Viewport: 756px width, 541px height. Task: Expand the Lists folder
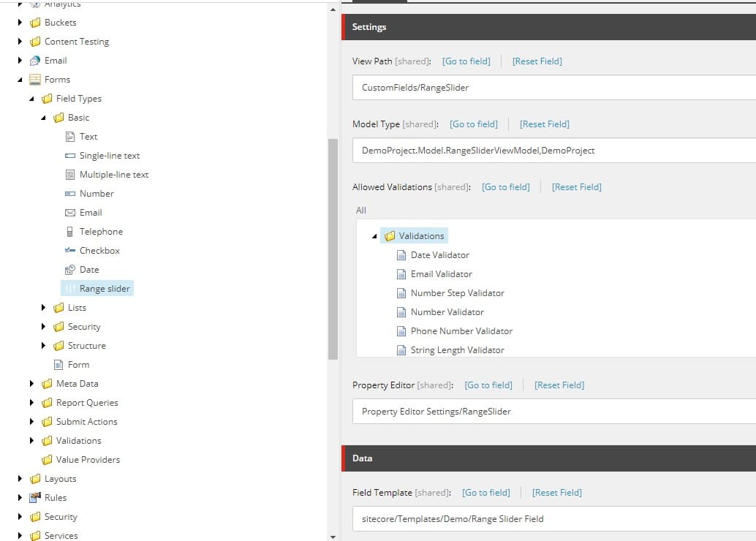point(44,308)
